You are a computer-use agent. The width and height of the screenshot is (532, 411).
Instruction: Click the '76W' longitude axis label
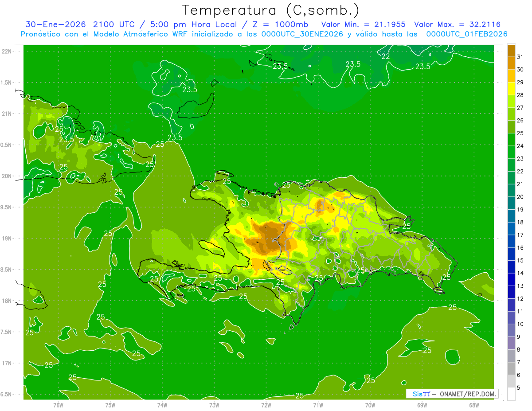point(58,405)
